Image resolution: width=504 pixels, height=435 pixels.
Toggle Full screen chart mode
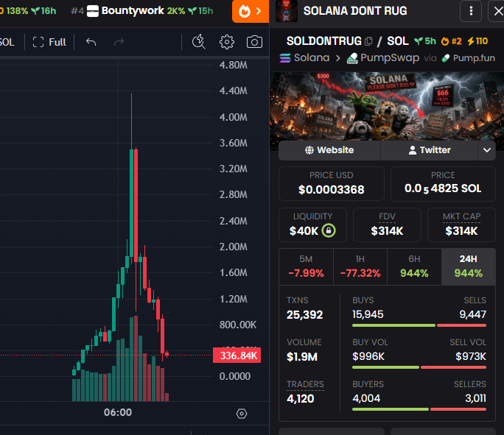coord(49,42)
